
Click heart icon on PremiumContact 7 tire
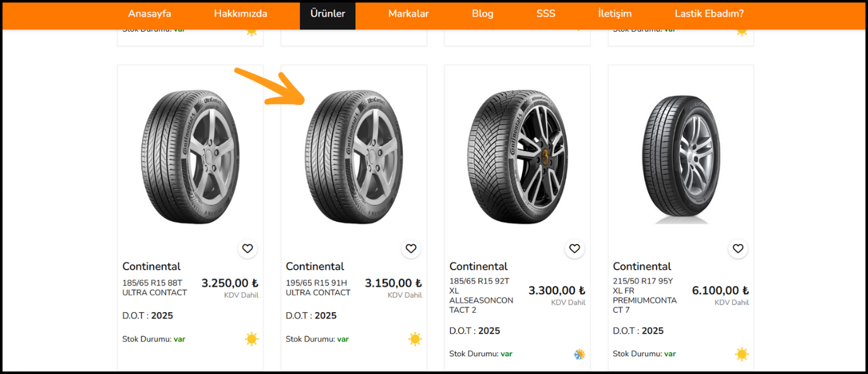coord(738,249)
